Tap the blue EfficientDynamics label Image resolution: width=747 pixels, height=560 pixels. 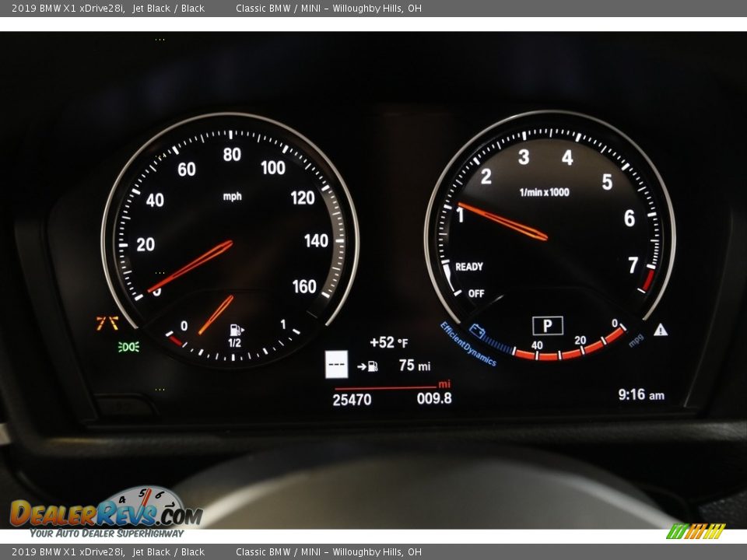click(x=468, y=344)
